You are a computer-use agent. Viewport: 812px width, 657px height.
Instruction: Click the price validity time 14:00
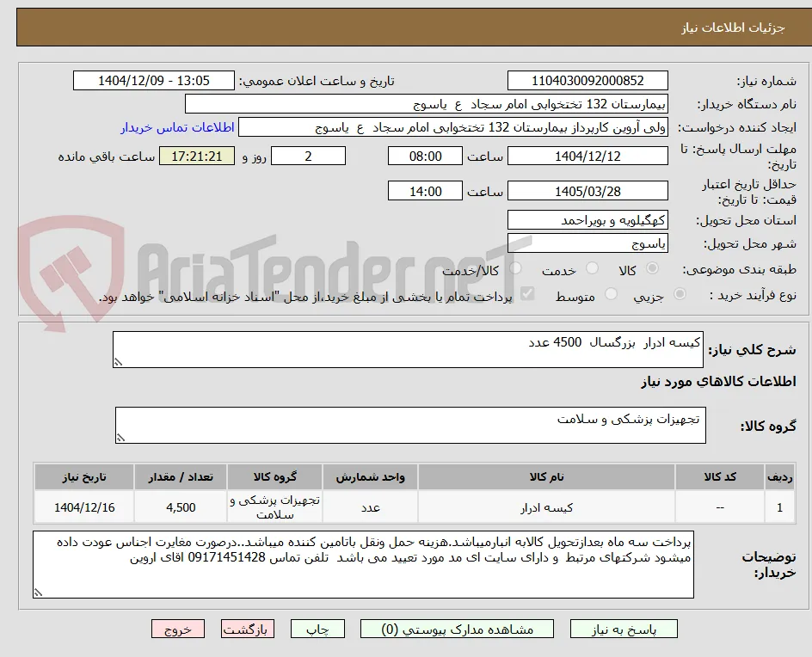425,191
